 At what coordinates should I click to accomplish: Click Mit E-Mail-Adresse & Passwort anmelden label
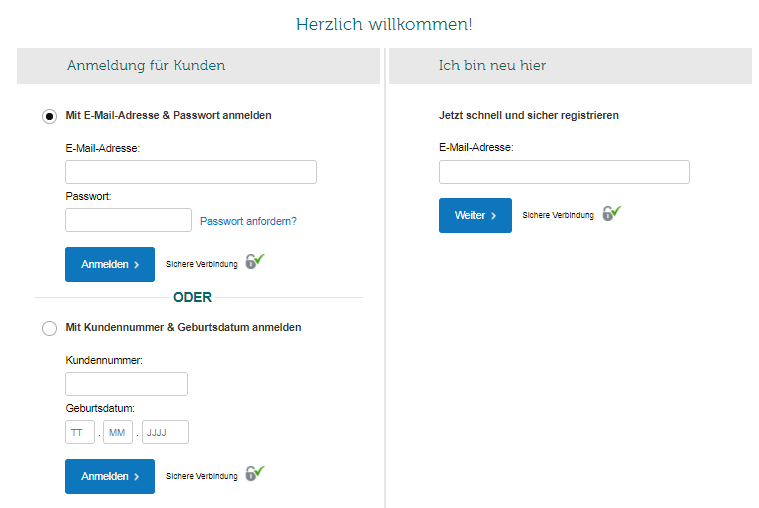click(x=168, y=116)
